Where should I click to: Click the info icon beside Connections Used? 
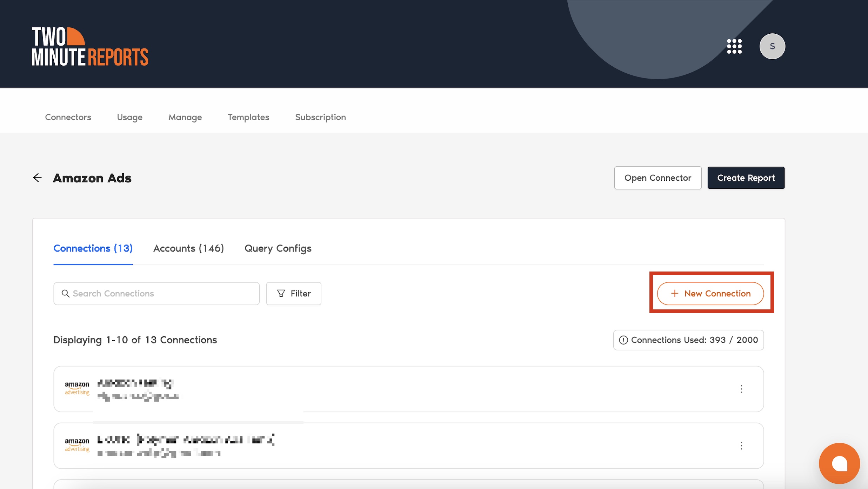tap(623, 340)
